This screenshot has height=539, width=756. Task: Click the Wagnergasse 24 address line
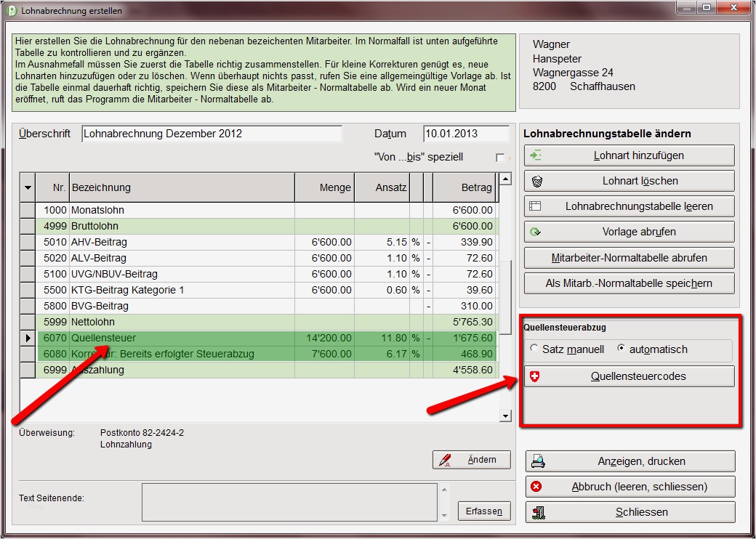click(573, 73)
